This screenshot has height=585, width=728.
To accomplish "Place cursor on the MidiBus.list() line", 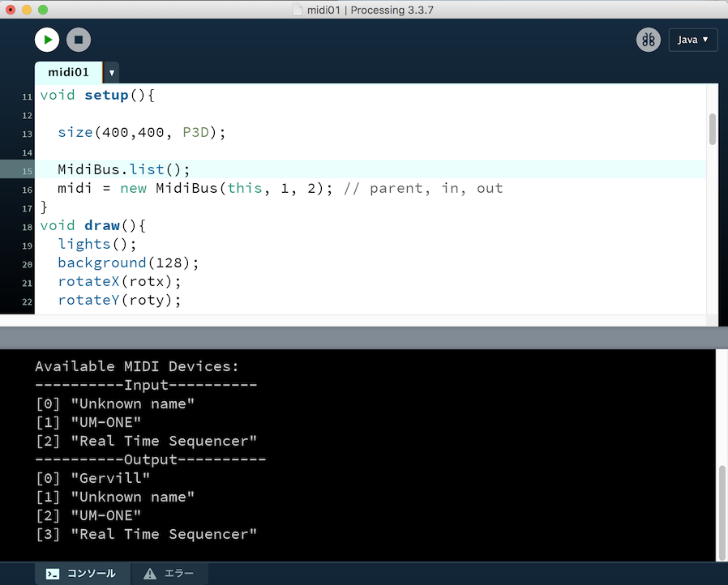I will click(123, 169).
